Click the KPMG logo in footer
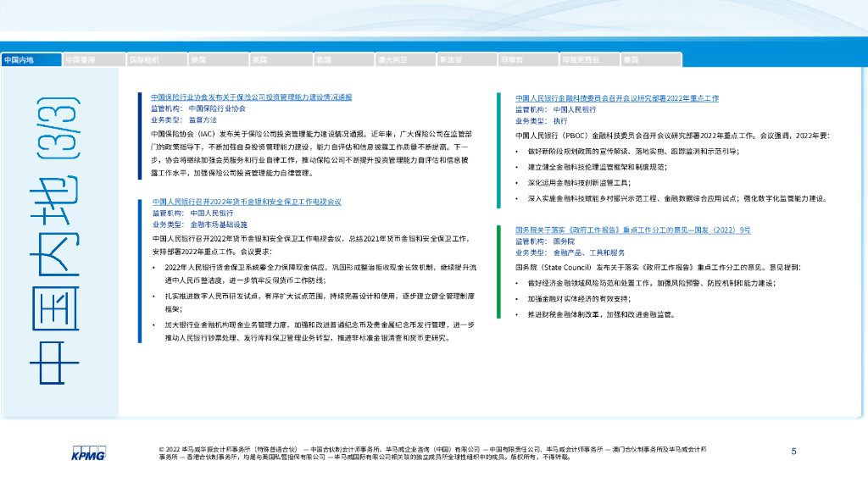 [x=88, y=453]
